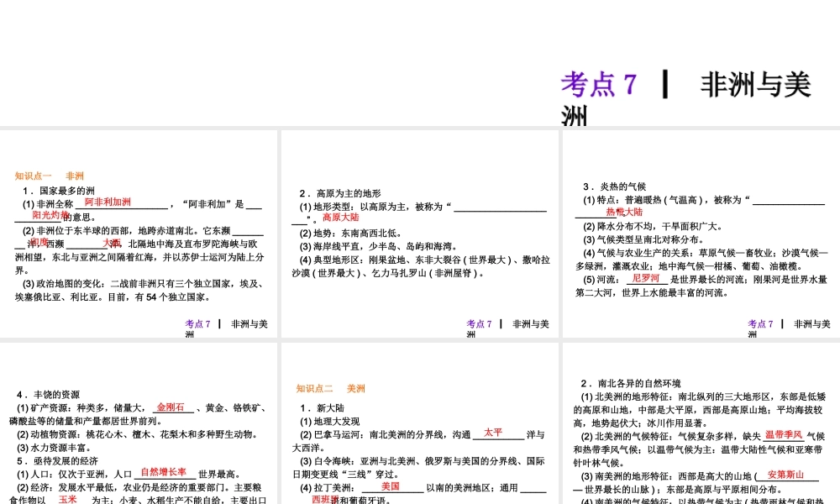Select the slide with 知识点一 非洲
The height and width of the screenshot is (504, 840).
139,234
